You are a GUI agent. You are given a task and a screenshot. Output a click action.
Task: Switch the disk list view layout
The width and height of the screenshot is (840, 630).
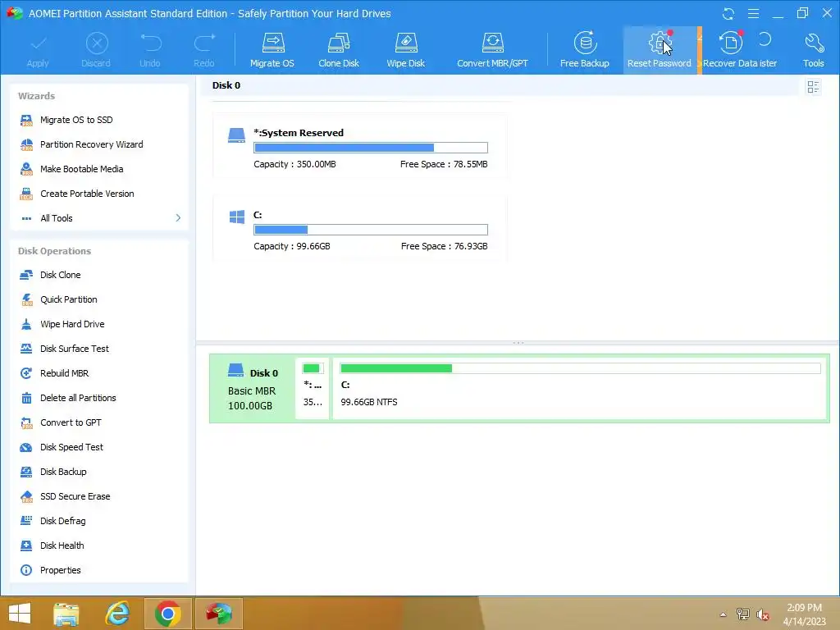813,87
